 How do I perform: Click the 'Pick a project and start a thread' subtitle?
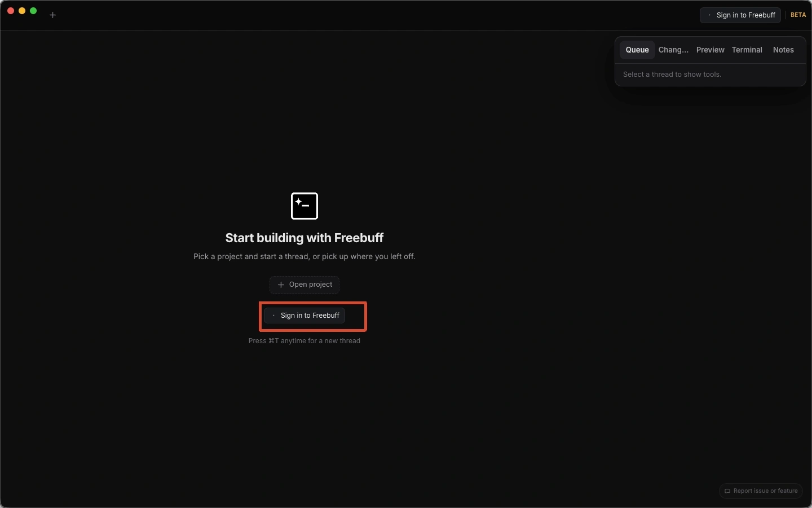(304, 257)
